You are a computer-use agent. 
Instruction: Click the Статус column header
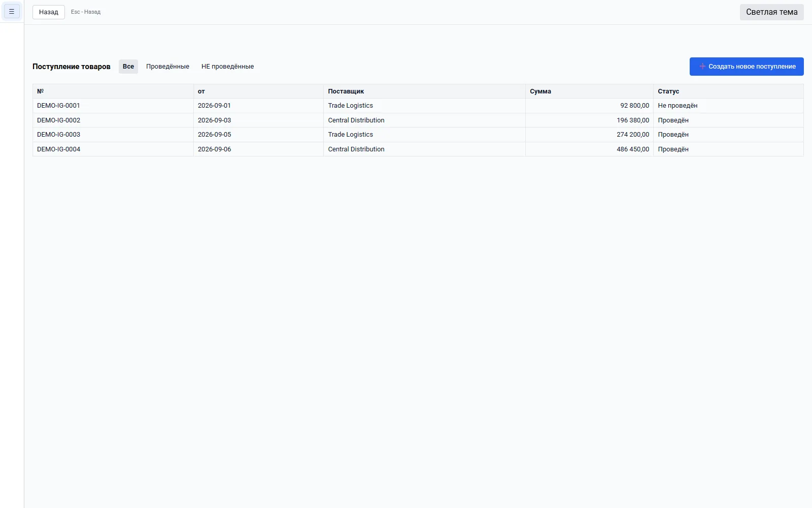point(728,91)
